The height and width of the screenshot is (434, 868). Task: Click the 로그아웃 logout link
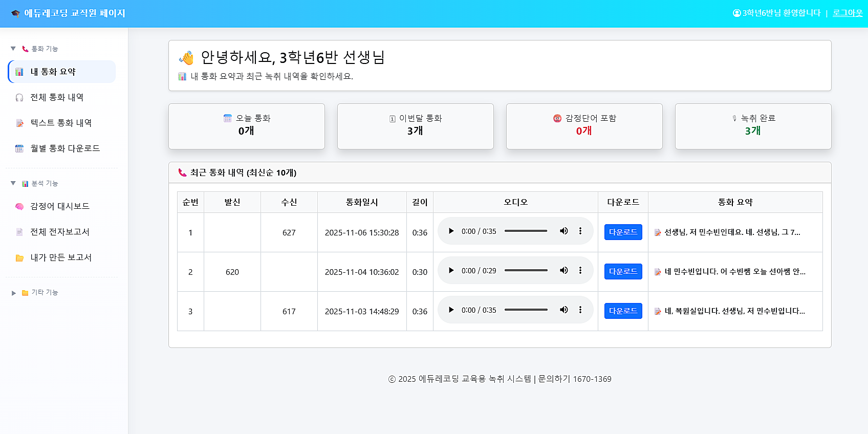coord(848,13)
